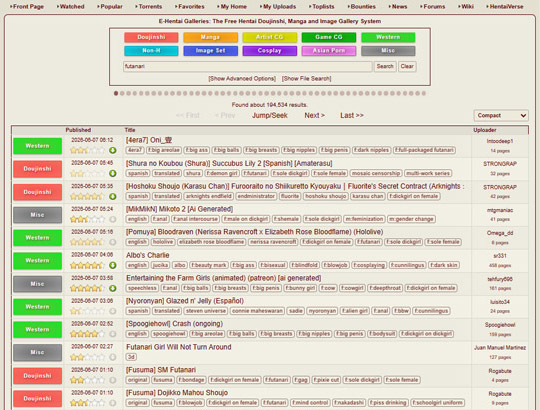The height and width of the screenshot is (410, 540).
Task: Click the green torrent icon in the [4era7] Oni row
Action: coord(113,150)
